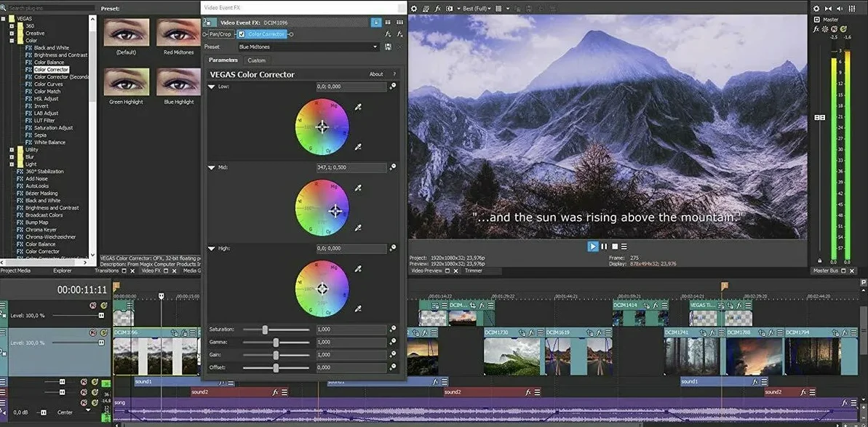Viewport: 868px width, 427px height.
Task: Select the upper eyedropper for High color wheel
Action: pyautogui.click(x=358, y=268)
